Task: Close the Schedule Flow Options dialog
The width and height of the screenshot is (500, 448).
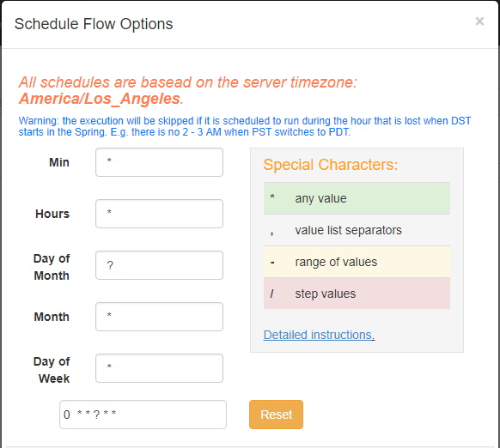Action: (x=479, y=21)
